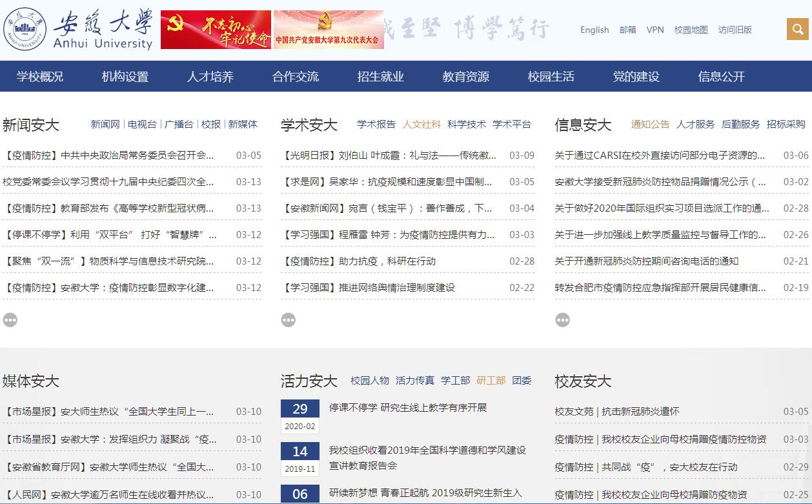Image resolution: width=812 pixels, height=504 pixels.
Task: Click the Anhui University logo emblem
Action: 25,29
